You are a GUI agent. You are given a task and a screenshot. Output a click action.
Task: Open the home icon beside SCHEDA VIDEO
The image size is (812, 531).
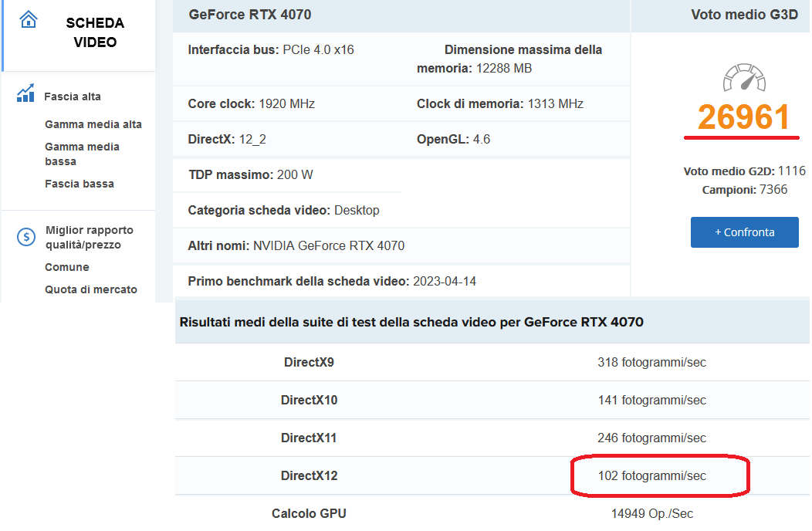(x=29, y=20)
